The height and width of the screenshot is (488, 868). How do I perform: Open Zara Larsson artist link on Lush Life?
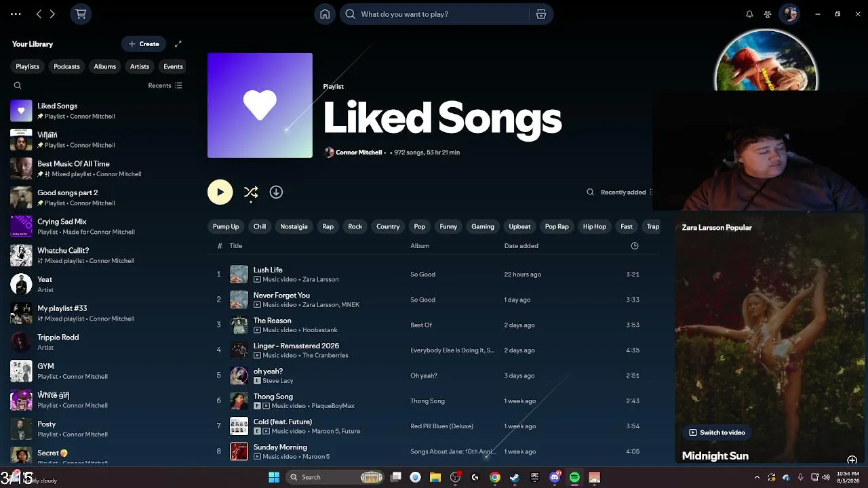point(320,279)
